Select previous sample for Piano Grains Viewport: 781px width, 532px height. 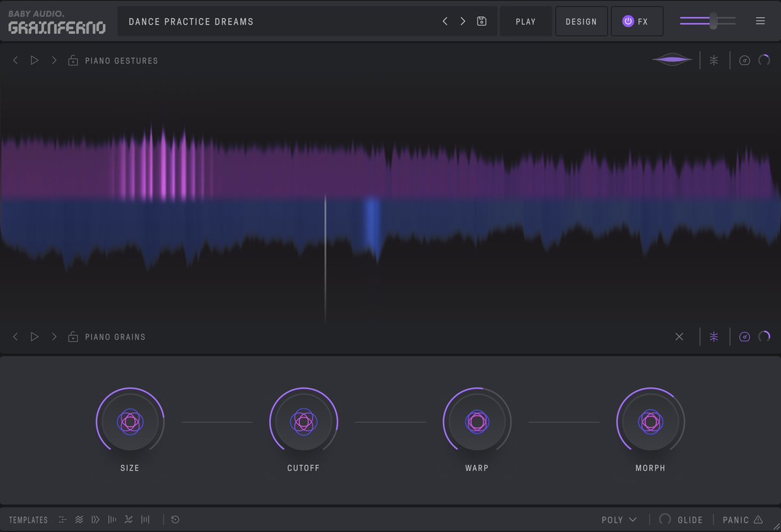pos(16,337)
